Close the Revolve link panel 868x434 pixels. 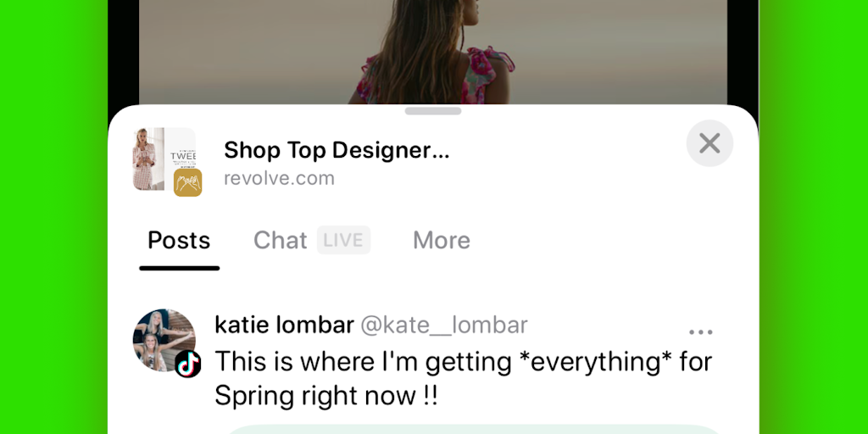709,143
